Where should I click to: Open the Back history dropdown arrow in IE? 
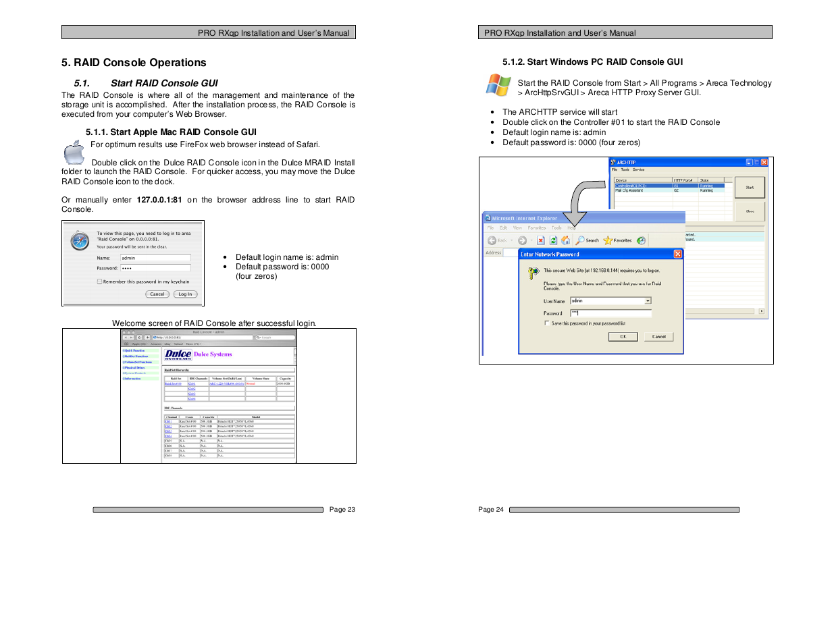coord(511,240)
